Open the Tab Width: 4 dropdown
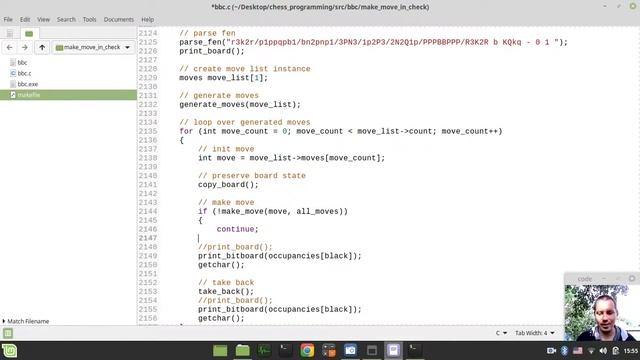This screenshot has width=640, height=360. (535, 333)
